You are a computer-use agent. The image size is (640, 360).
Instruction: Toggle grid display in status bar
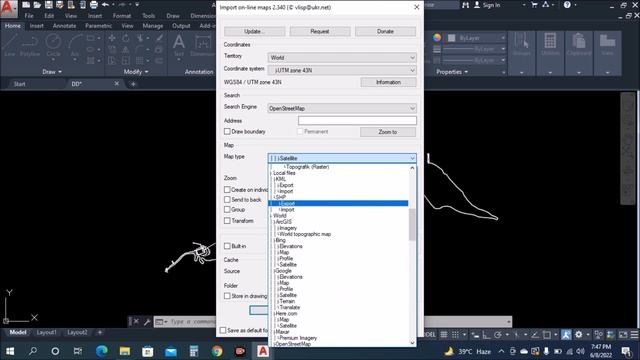444,335
